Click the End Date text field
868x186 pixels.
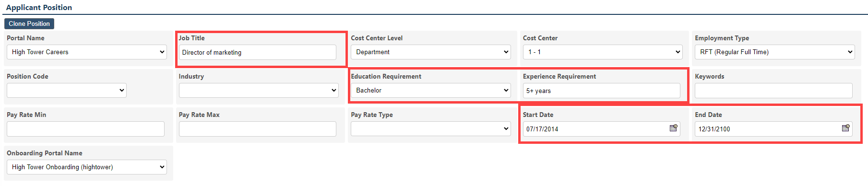coord(767,129)
